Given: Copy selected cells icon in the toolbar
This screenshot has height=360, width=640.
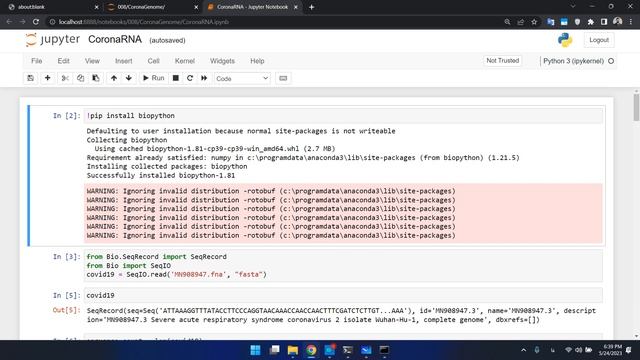Looking at the screenshot, I should pos(80,78).
